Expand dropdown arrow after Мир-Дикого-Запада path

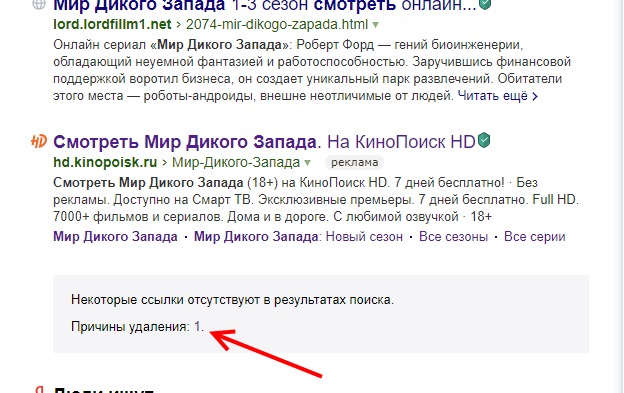[308, 163]
